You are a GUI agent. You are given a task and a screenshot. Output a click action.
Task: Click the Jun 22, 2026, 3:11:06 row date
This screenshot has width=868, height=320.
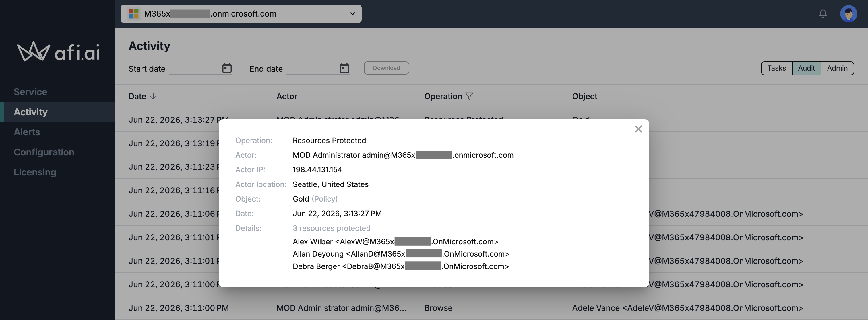click(174, 214)
